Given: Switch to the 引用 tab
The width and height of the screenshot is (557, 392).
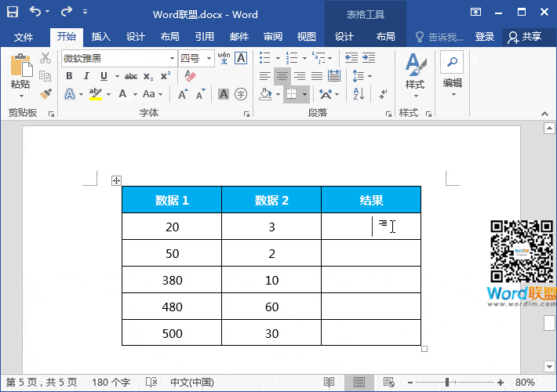Looking at the screenshot, I should pyautogui.click(x=204, y=37).
